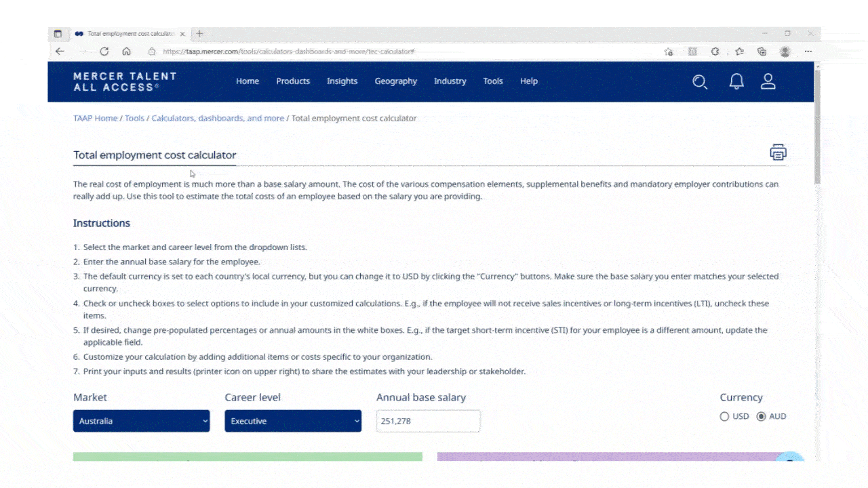Open the Career level dropdown showing Executive

pyautogui.click(x=292, y=421)
